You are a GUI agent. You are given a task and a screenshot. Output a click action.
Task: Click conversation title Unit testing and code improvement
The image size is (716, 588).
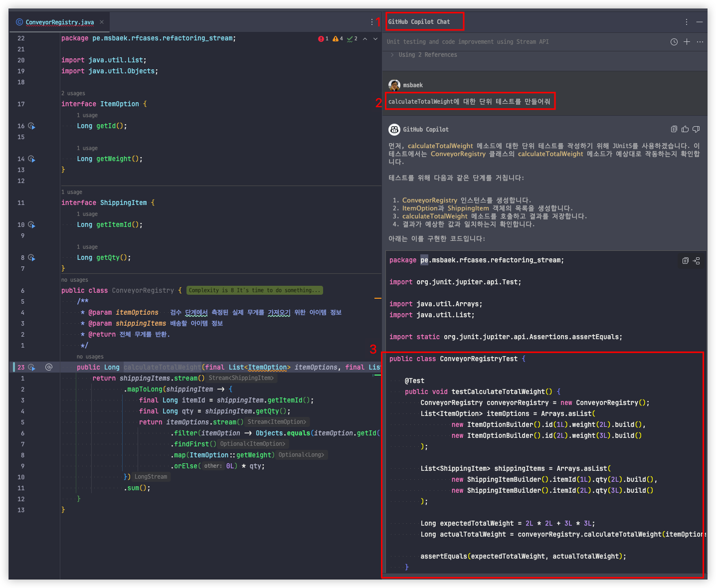(468, 42)
